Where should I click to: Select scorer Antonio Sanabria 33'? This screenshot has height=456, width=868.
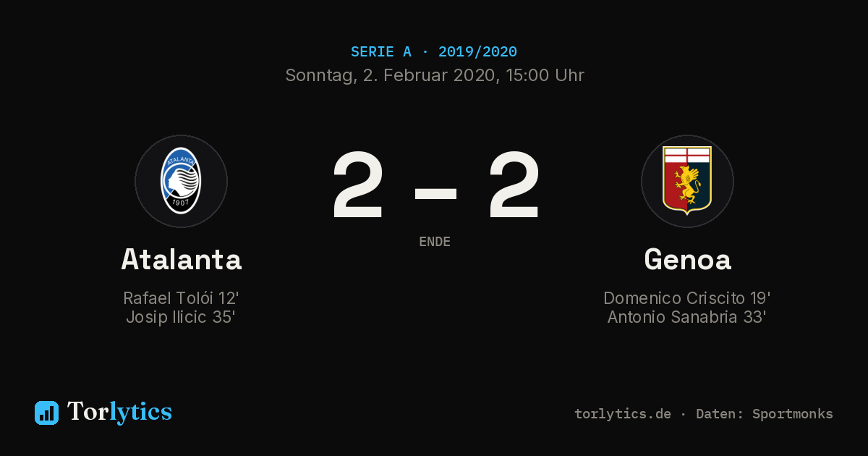pos(687,317)
